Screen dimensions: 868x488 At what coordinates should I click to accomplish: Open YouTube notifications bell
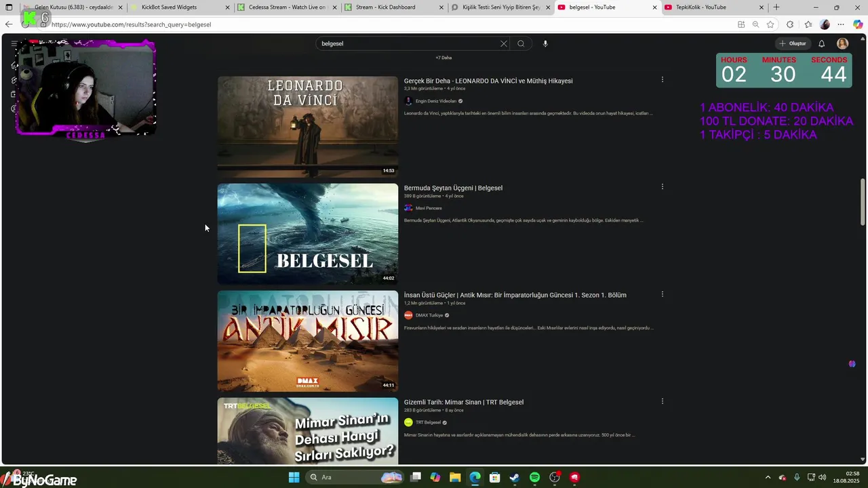[x=821, y=43]
